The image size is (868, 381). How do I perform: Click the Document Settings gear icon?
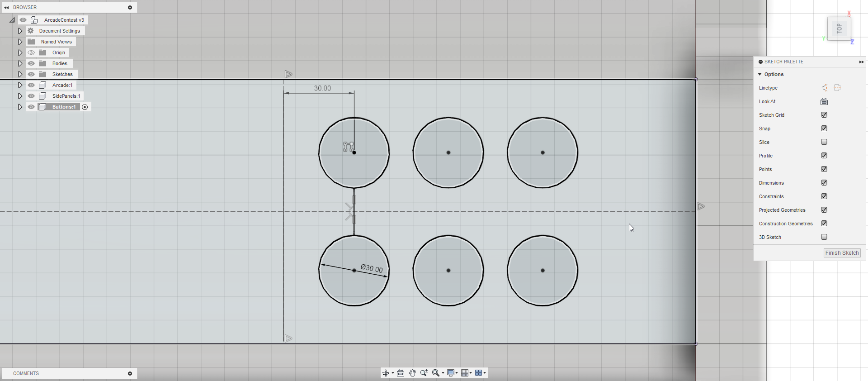(x=31, y=31)
